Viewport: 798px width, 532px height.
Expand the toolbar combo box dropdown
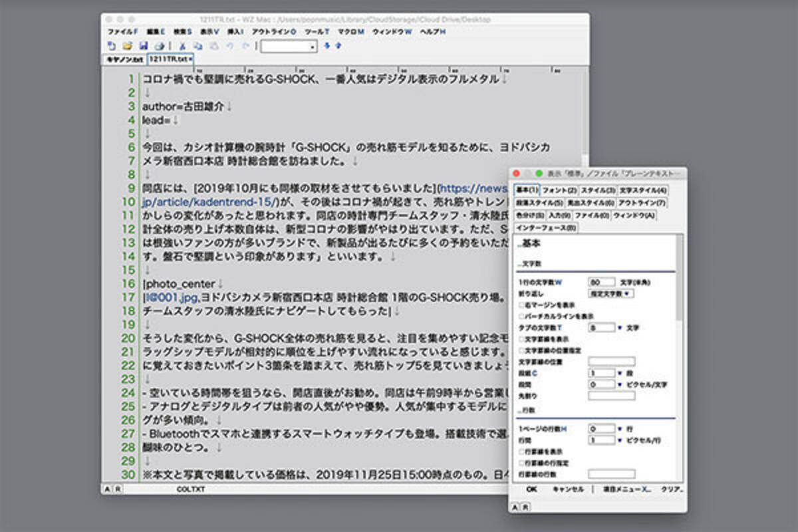(313, 47)
